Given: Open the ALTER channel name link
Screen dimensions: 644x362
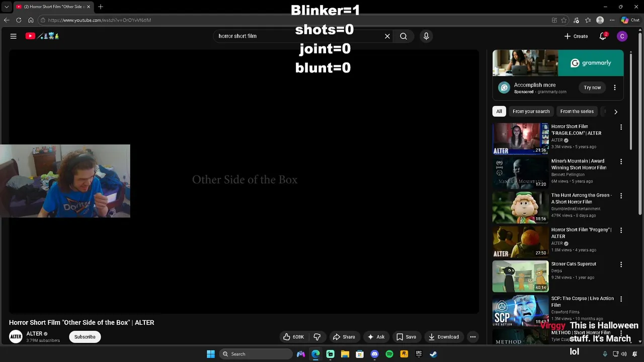Looking at the screenshot, I should click(x=34, y=334).
